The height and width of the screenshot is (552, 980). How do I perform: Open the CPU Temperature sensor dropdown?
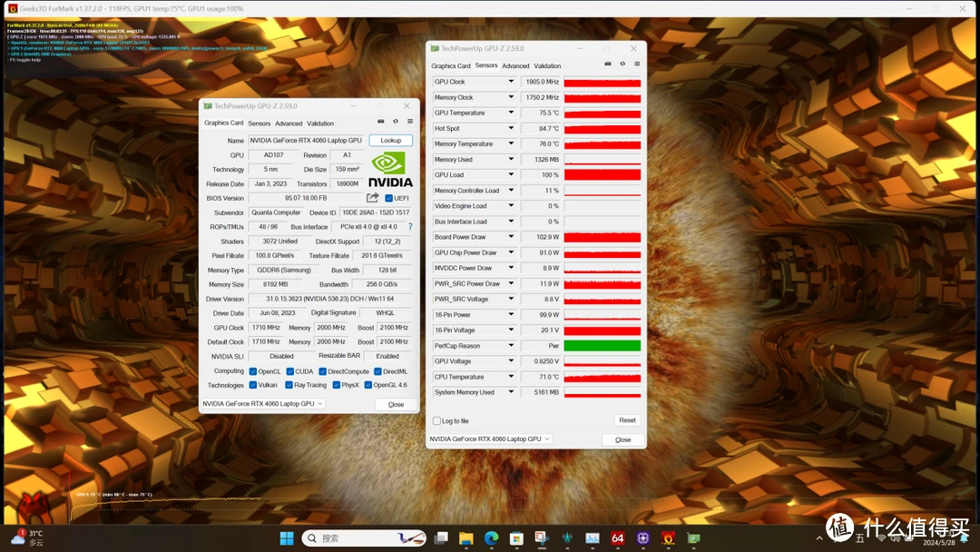511,377
